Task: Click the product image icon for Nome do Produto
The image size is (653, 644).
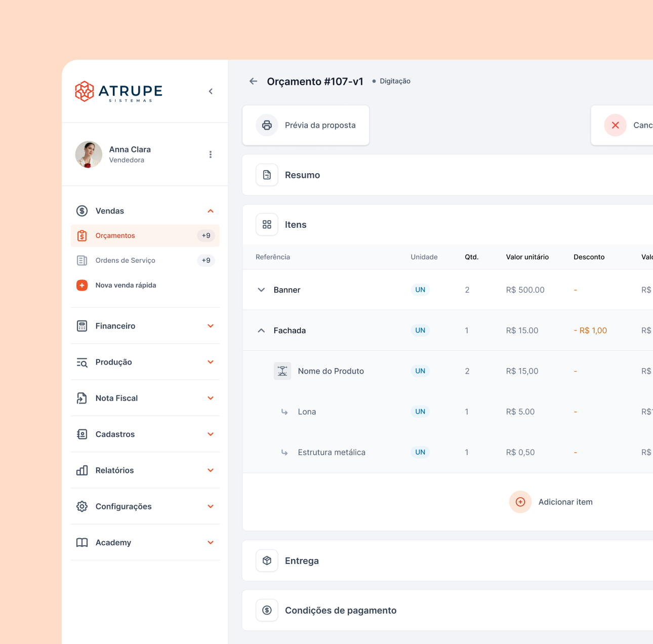Action: (282, 371)
